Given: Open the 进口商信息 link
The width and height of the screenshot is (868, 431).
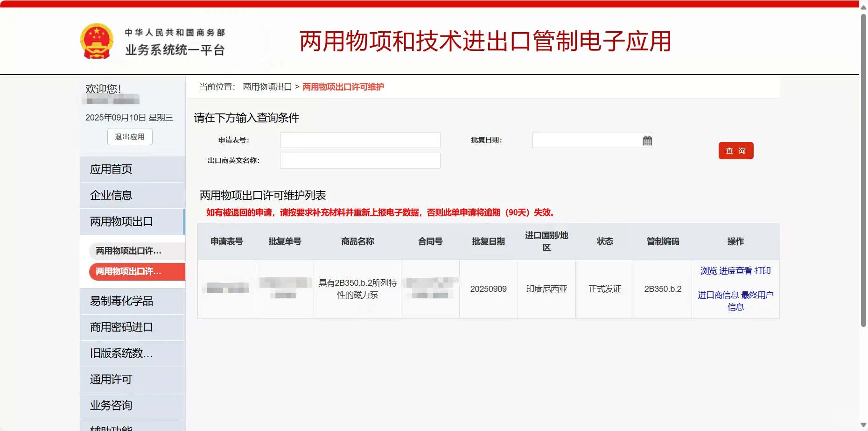Looking at the screenshot, I should click(718, 295).
